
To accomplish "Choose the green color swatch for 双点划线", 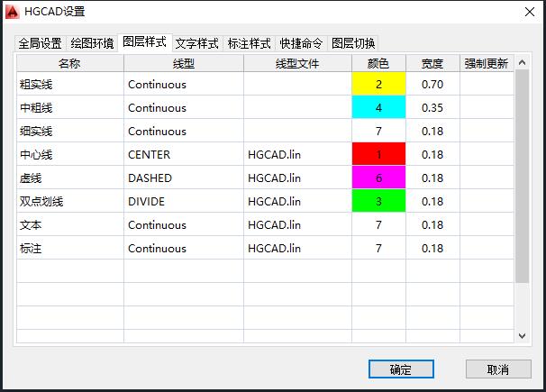I will coord(378,202).
